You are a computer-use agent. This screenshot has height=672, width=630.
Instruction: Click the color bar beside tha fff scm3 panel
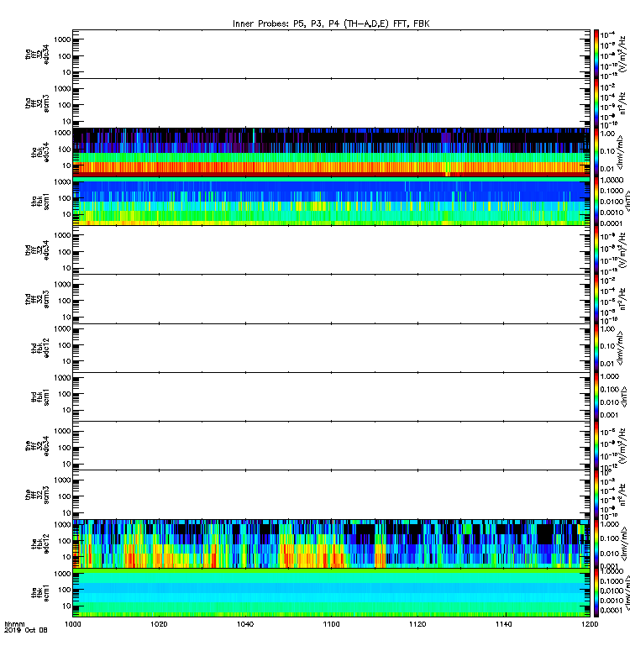point(596,103)
